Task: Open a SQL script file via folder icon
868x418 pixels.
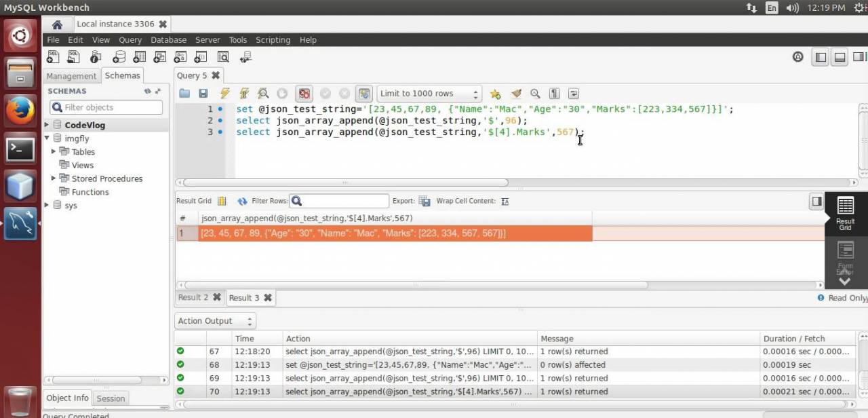Action: (184, 94)
